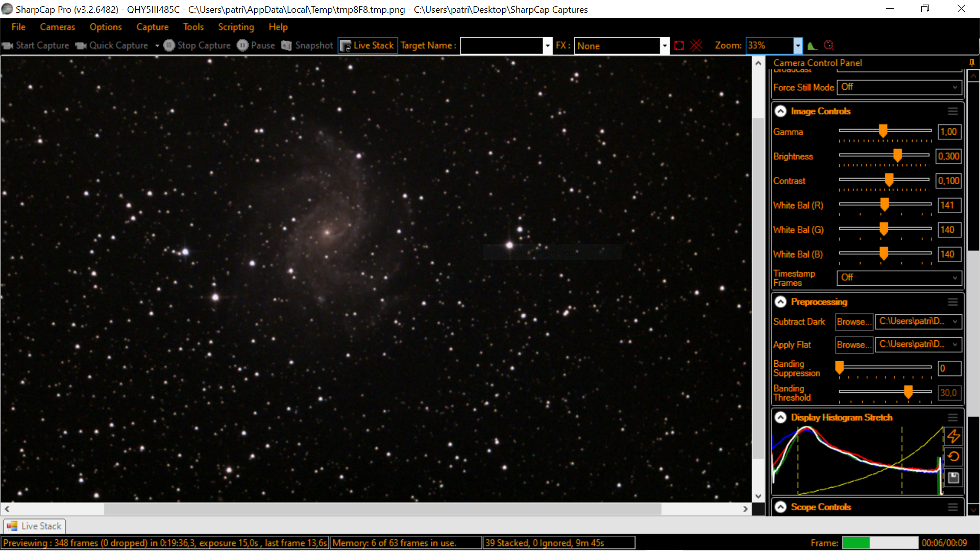This screenshot has height=551, width=980.
Task: Adjust the White Bal (R) slider
Action: click(885, 205)
